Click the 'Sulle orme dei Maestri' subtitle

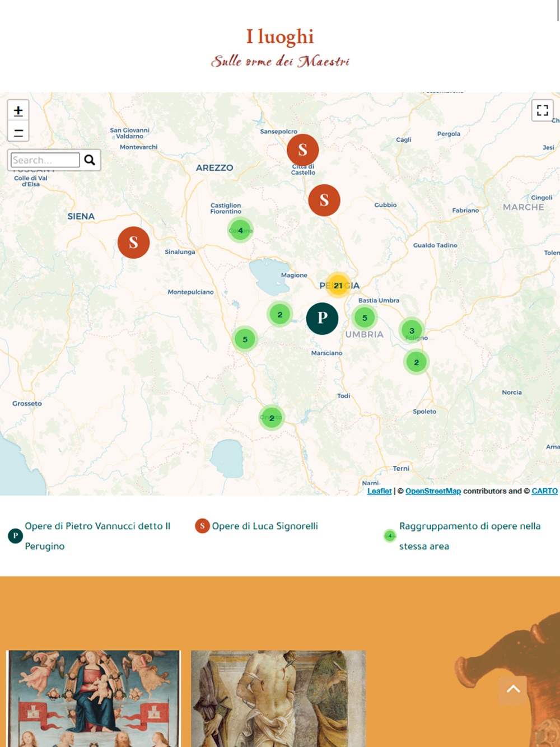pyautogui.click(x=280, y=61)
